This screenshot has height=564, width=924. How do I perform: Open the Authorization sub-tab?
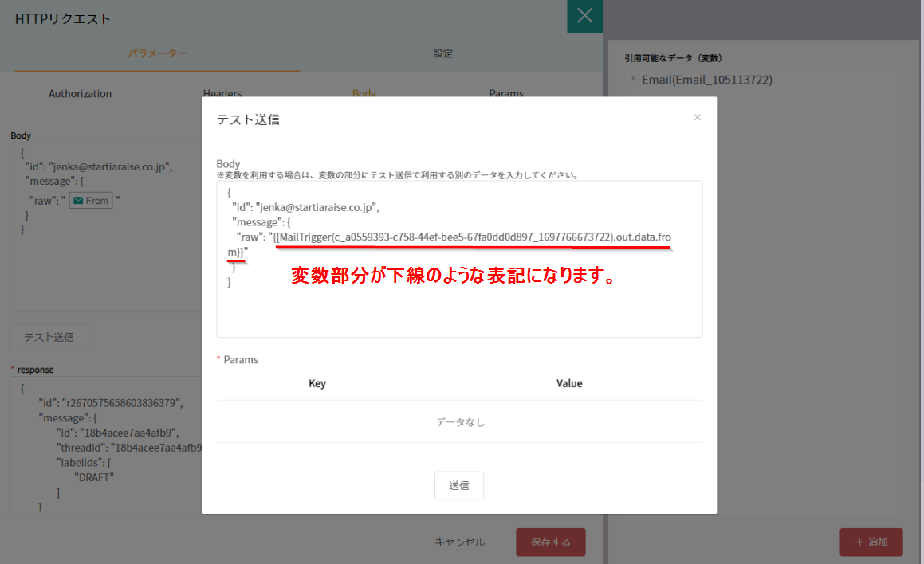tap(81, 94)
